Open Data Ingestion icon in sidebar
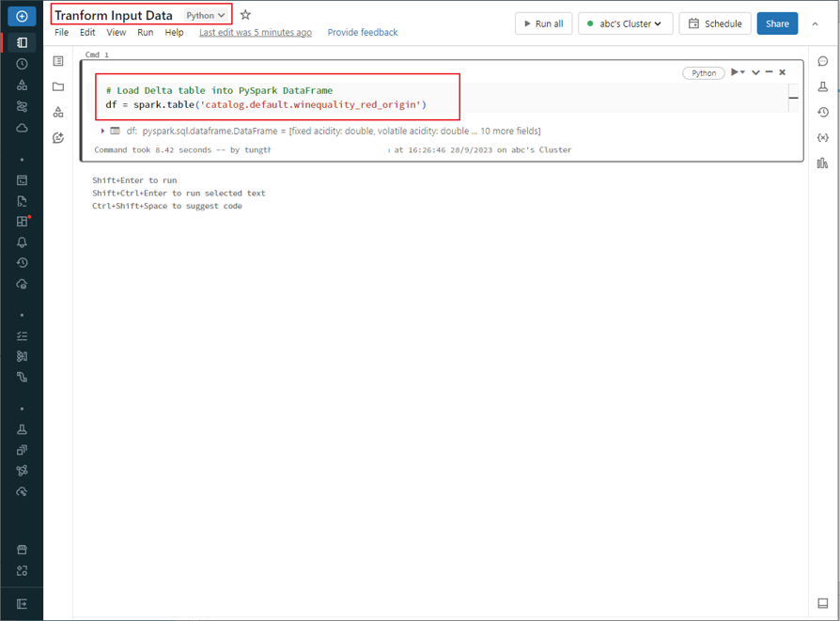 [x=22, y=356]
